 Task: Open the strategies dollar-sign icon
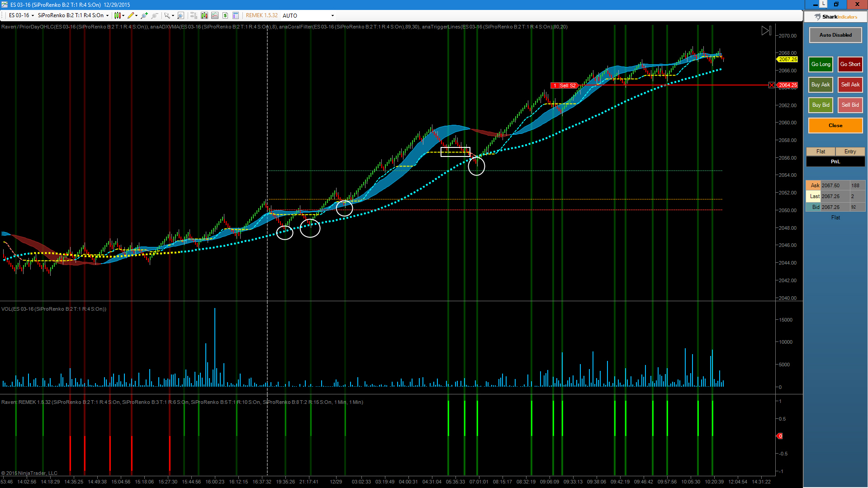[x=225, y=15]
